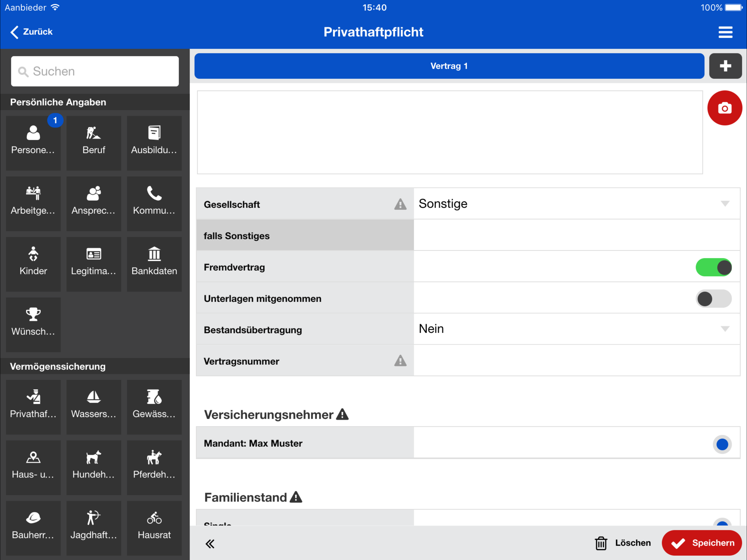The width and height of the screenshot is (747, 560).
Task: Open the Gesellschaft dropdown showing Sonstige
Action: click(576, 204)
